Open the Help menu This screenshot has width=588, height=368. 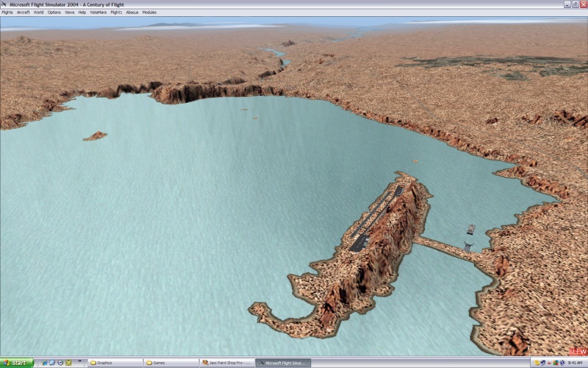[x=82, y=13]
